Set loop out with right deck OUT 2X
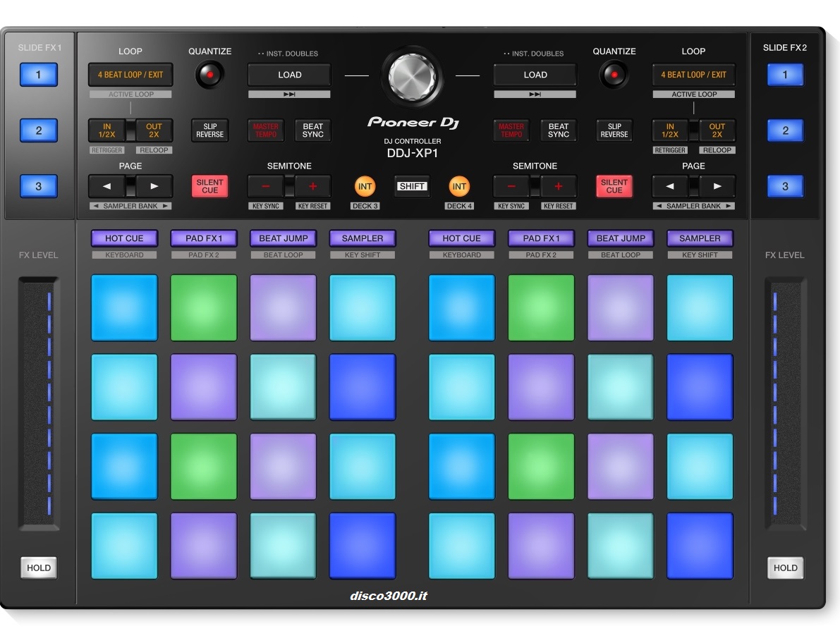Screen dimensions: 840x631 [x=717, y=130]
